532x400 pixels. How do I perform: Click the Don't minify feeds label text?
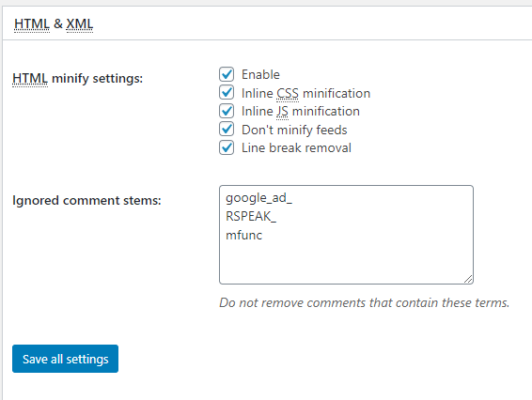(294, 130)
